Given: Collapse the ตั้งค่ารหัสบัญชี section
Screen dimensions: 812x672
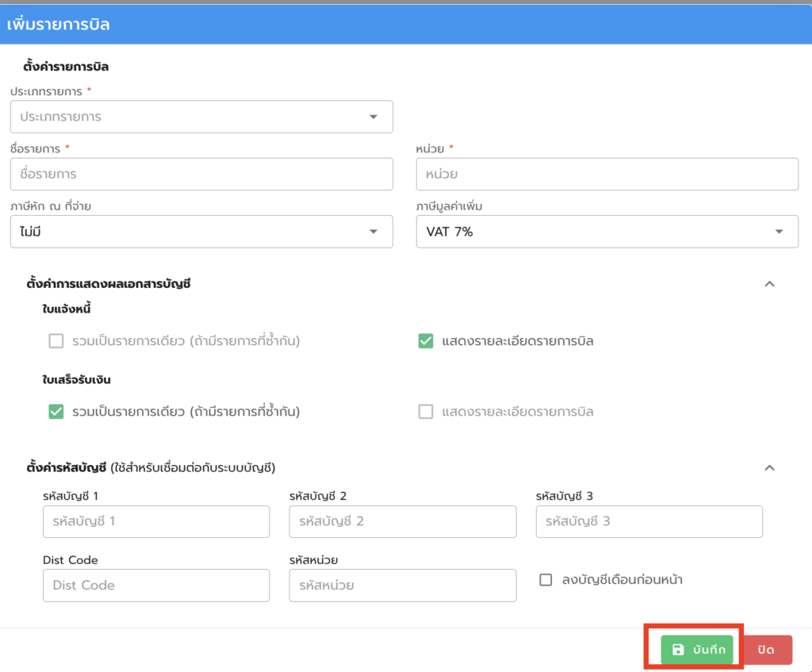Looking at the screenshot, I should pyautogui.click(x=769, y=468).
